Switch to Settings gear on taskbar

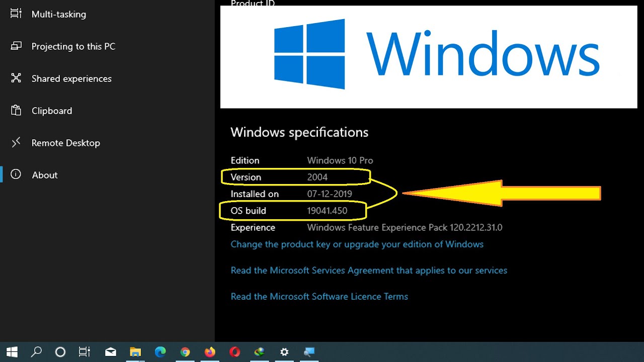pyautogui.click(x=284, y=352)
